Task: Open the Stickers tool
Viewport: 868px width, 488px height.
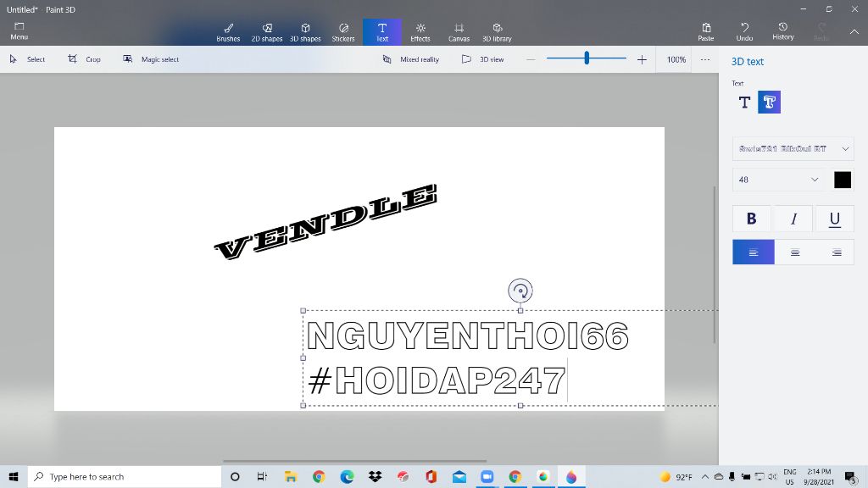Action: coord(343,32)
